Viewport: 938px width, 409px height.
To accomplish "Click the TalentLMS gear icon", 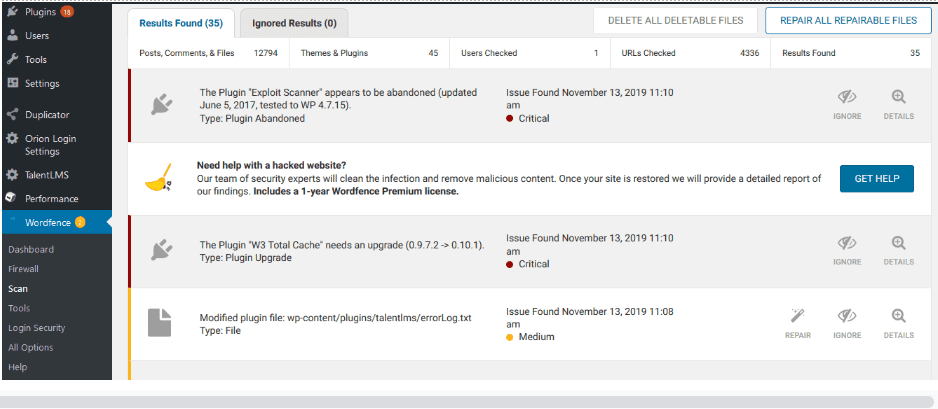I will [11, 175].
